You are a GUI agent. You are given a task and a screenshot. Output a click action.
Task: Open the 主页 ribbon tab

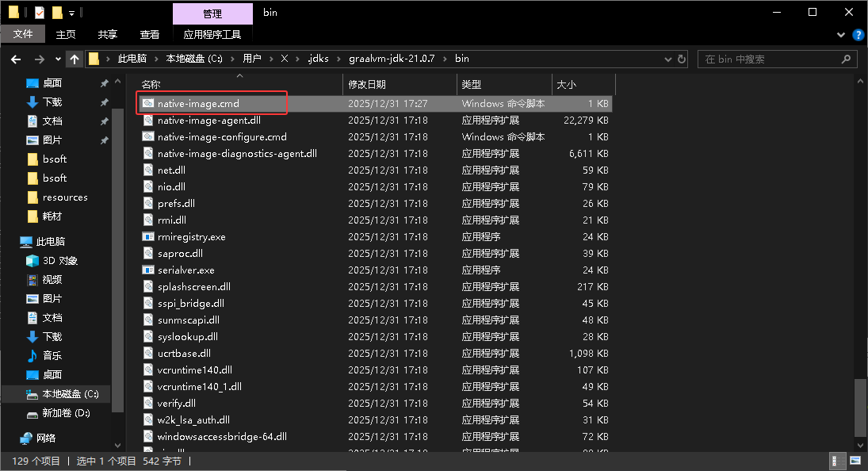click(66, 34)
